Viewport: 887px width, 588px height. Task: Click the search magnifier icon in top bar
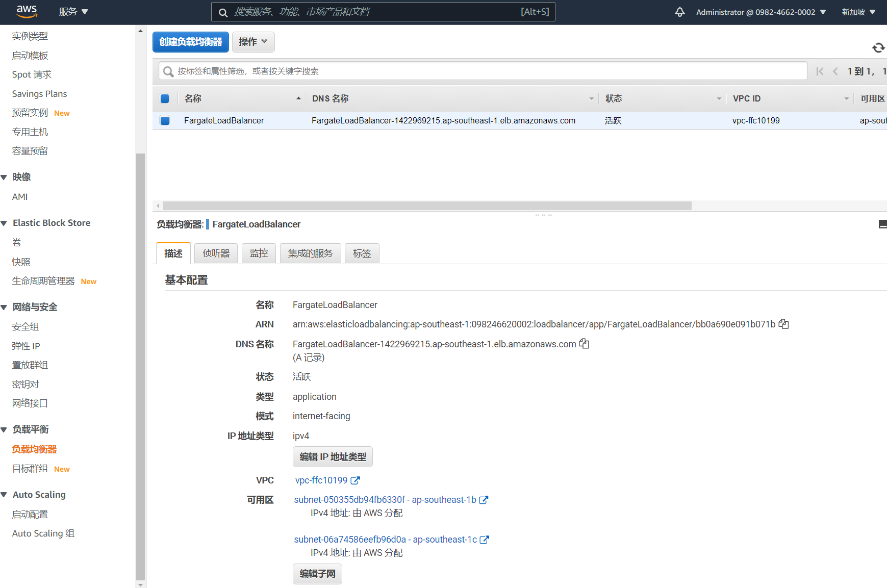coord(223,12)
